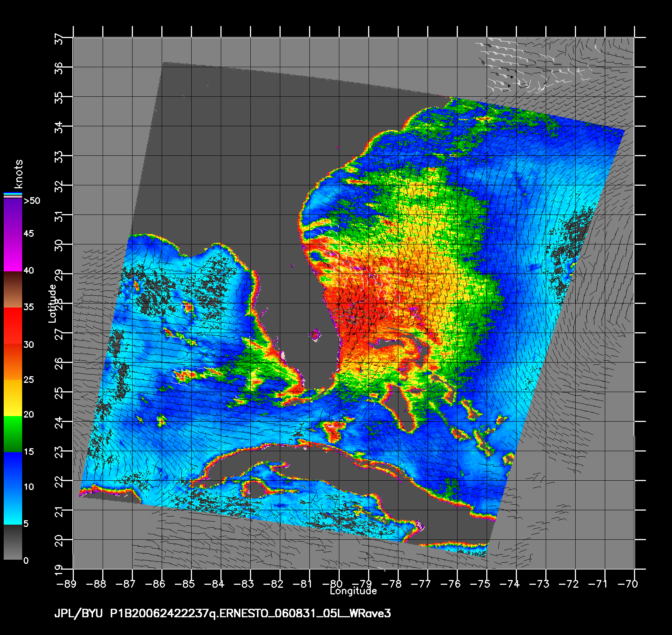Viewport: 672px width, 635px height.
Task: Click the '-82' longitude tick label
Action: [x=272, y=584]
